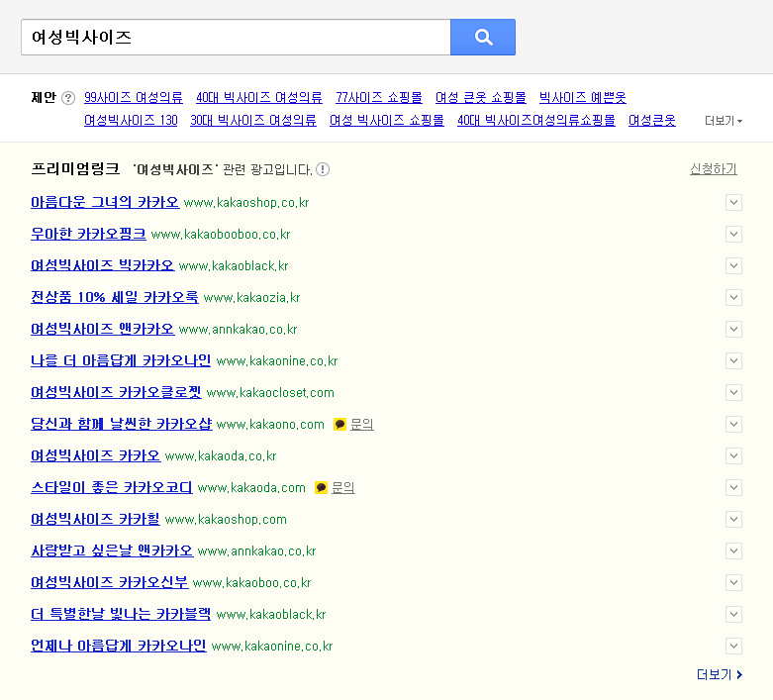Click the URL text www.kakaozia.kr
This screenshot has height=700, width=773.
(x=252, y=298)
